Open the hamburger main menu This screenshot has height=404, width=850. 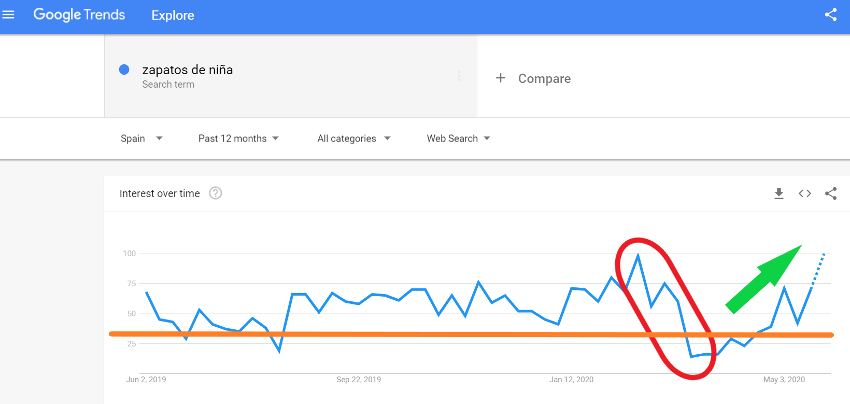[12, 15]
